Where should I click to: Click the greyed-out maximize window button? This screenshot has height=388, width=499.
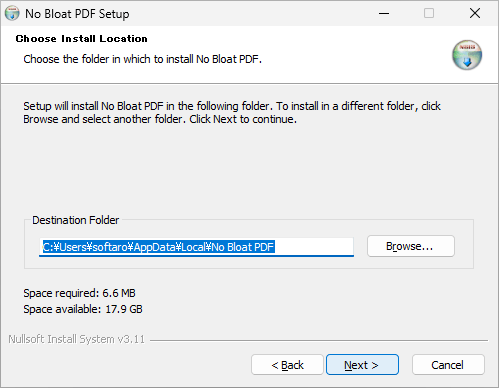tap(429, 13)
